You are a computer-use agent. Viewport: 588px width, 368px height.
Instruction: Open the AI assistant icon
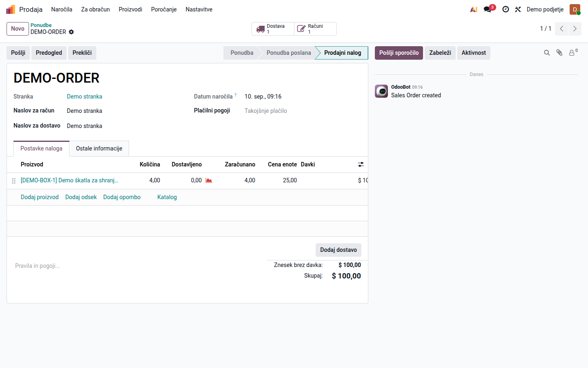(474, 9)
